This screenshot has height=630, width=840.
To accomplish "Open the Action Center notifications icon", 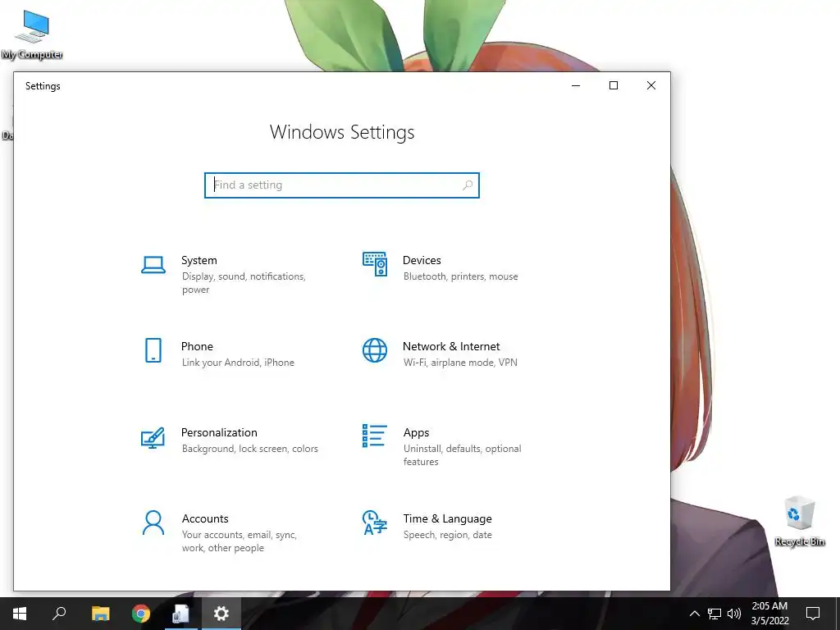I will tap(813, 614).
